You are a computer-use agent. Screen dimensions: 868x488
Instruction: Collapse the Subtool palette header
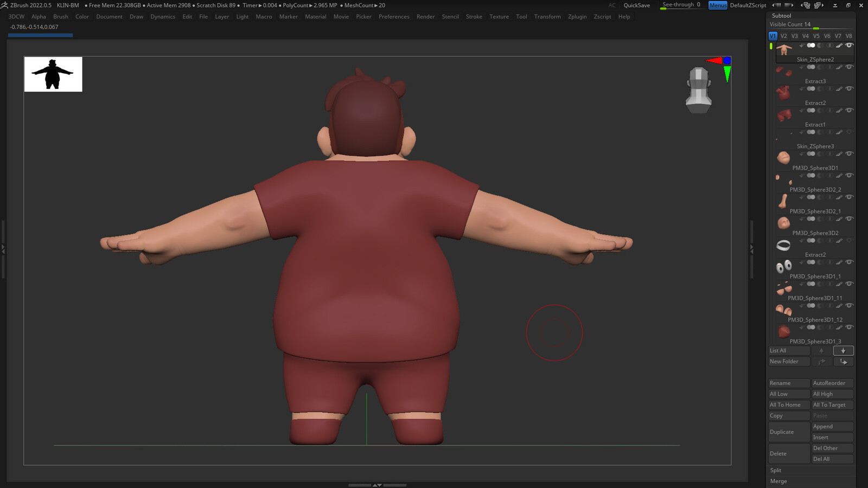click(782, 16)
